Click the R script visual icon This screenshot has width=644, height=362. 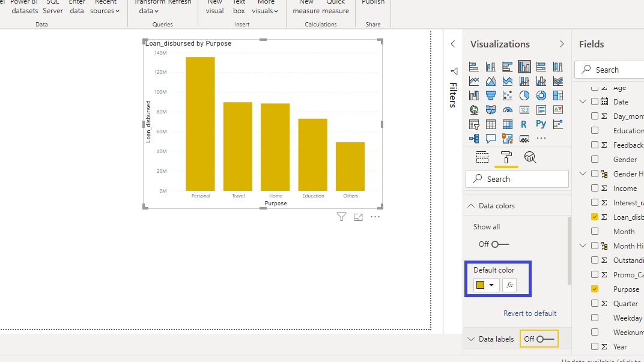(524, 124)
